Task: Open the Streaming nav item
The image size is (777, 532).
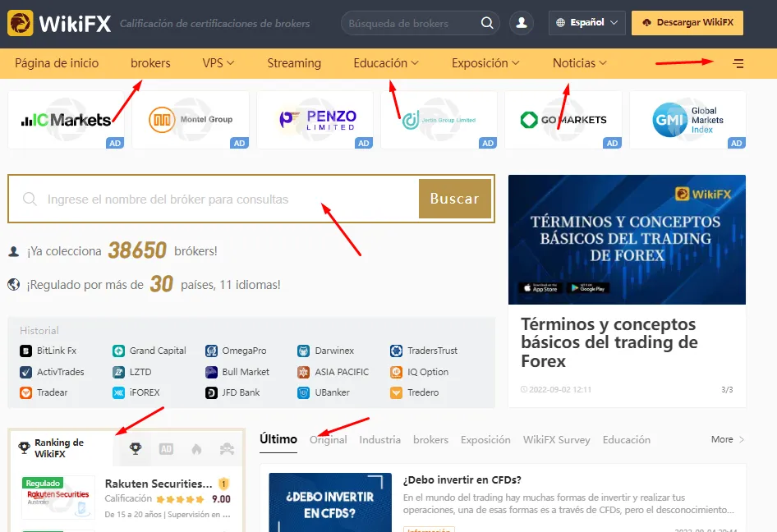Action: [x=294, y=63]
